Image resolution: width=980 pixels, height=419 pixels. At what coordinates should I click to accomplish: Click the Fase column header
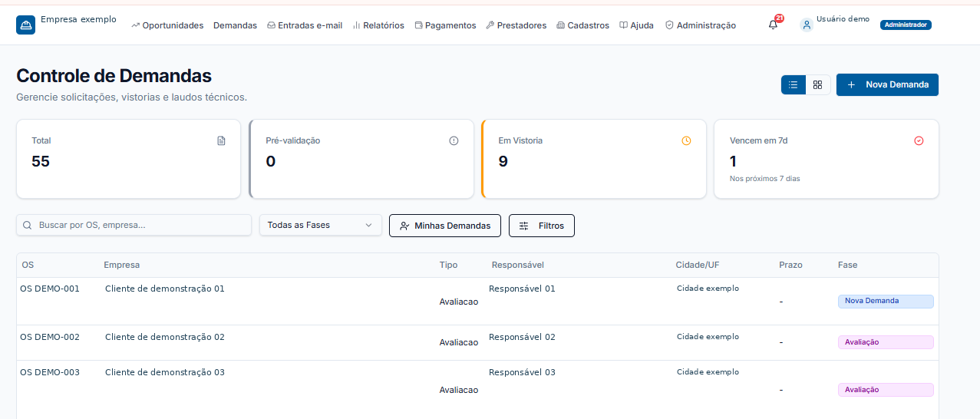pyautogui.click(x=848, y=265)
